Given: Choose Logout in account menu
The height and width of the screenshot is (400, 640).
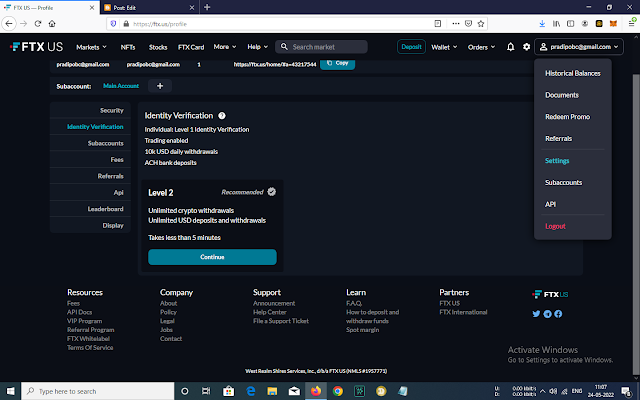Looking at the screenshot, I should pyautogui.click(x=555, y=226).
